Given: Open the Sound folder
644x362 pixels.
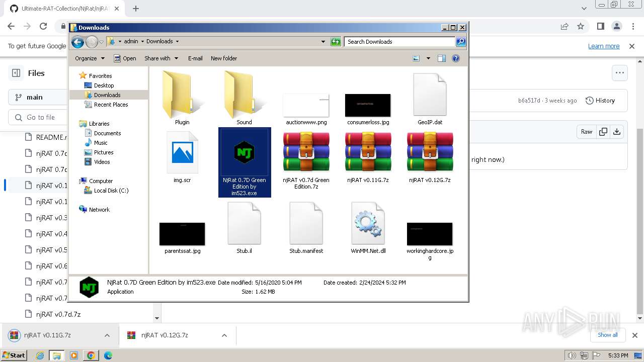Looking at the screenshot, I should pos(244,98).
